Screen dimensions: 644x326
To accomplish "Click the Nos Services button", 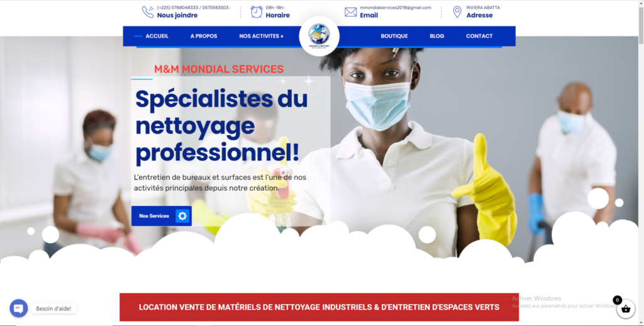I will pyautogui.click(x=162, y=216).
